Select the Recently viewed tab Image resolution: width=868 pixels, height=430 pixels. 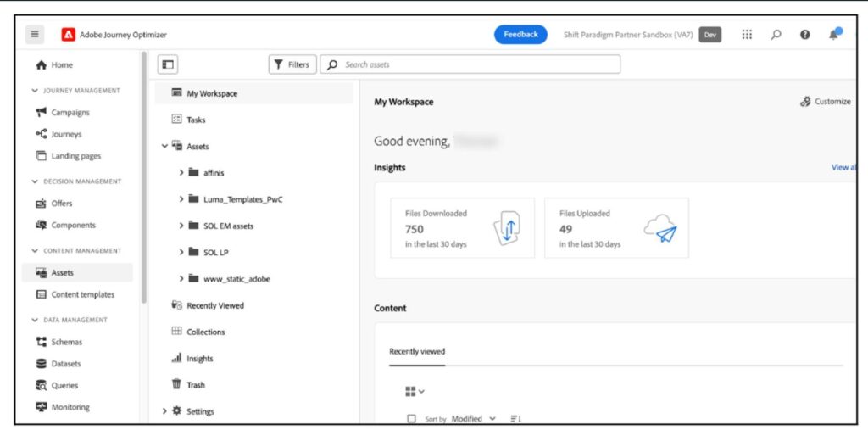pos(417,351)
